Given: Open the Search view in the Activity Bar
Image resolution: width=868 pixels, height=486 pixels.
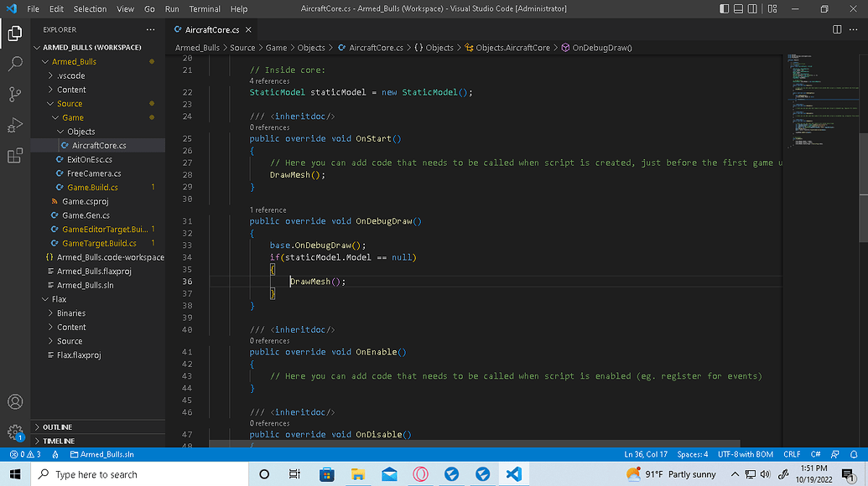Looking at the screenshot, I should [14, 63].
